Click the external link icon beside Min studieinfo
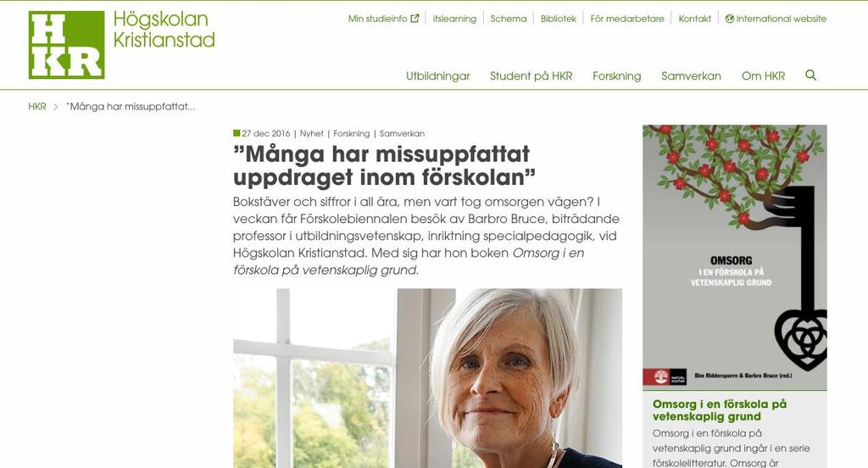Image resolution: width=868 pixels, height=468 pixels. (x=415, y=19)
